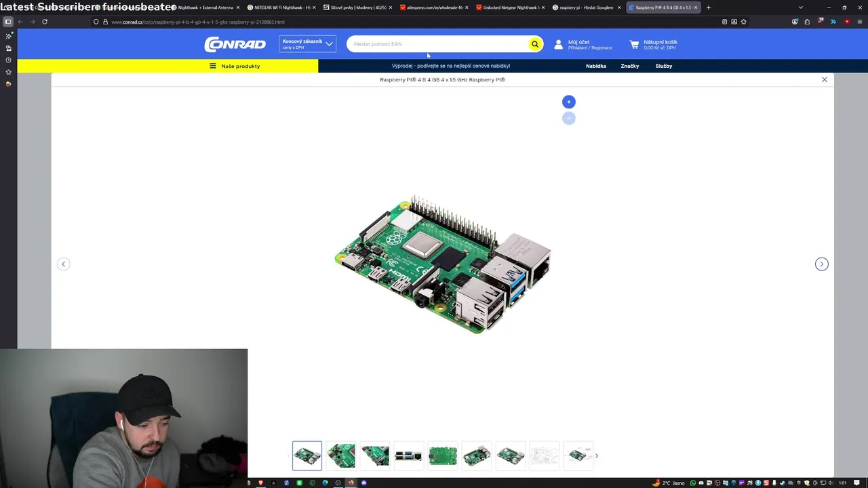Screen dimensions: 868x488
Task: Go back in browser history
Action: tap(20, 22)
